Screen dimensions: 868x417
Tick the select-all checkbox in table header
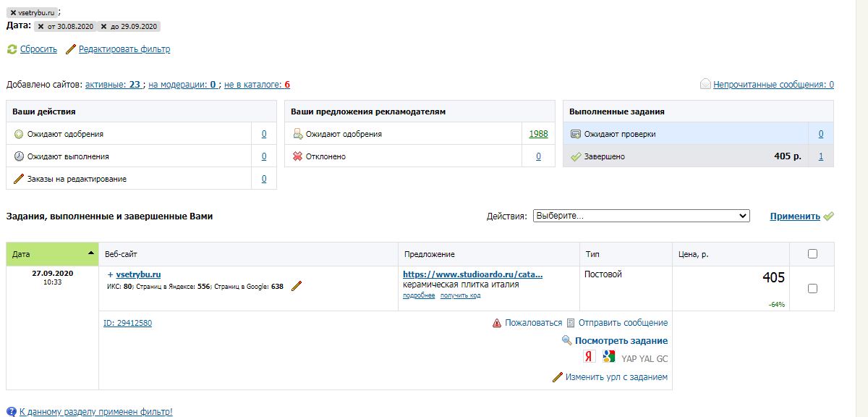(812, 254)
